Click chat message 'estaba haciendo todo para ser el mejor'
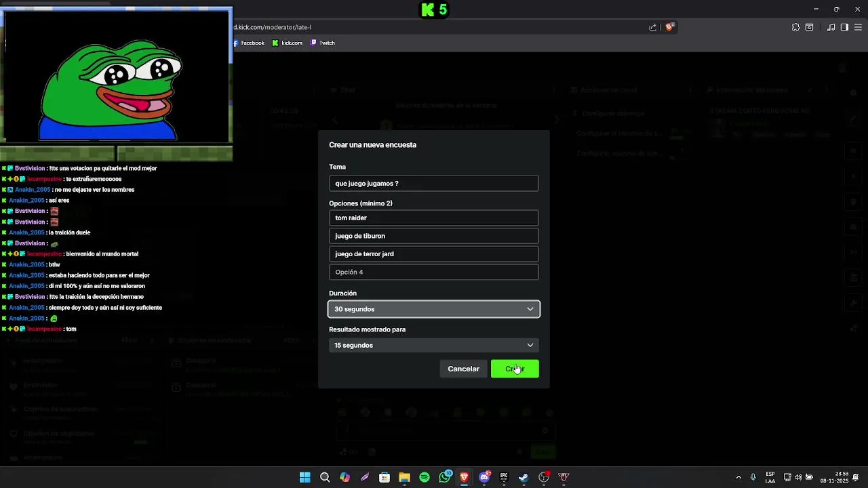 point(99,275)
